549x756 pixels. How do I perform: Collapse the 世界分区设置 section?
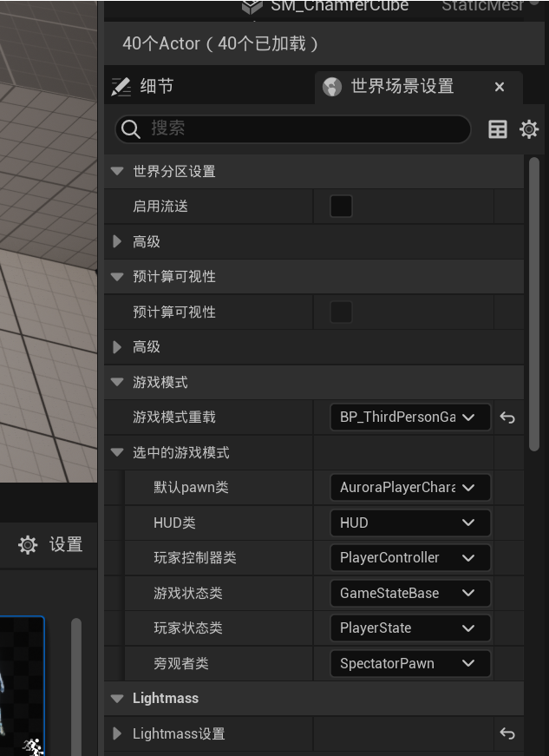point(117,172)
